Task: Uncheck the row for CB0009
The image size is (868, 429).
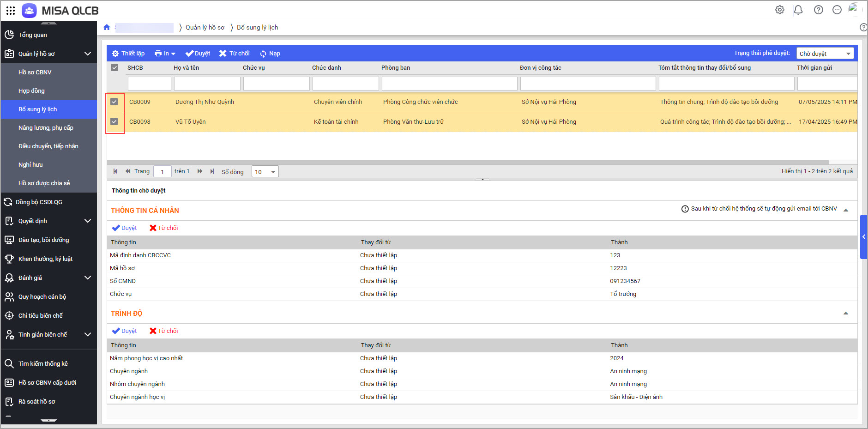Action: click(x=115, y=102)
